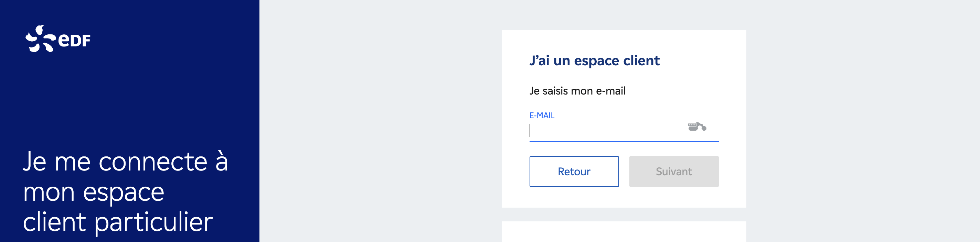This screenshot has width=980, height=242.
Task: Click the "mon espace" headline line
Action: click(94, 192)
